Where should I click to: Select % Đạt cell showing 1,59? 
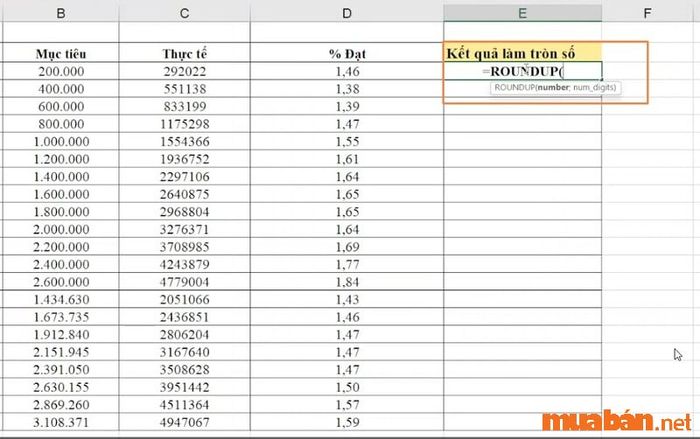click(x=347, y=422)
